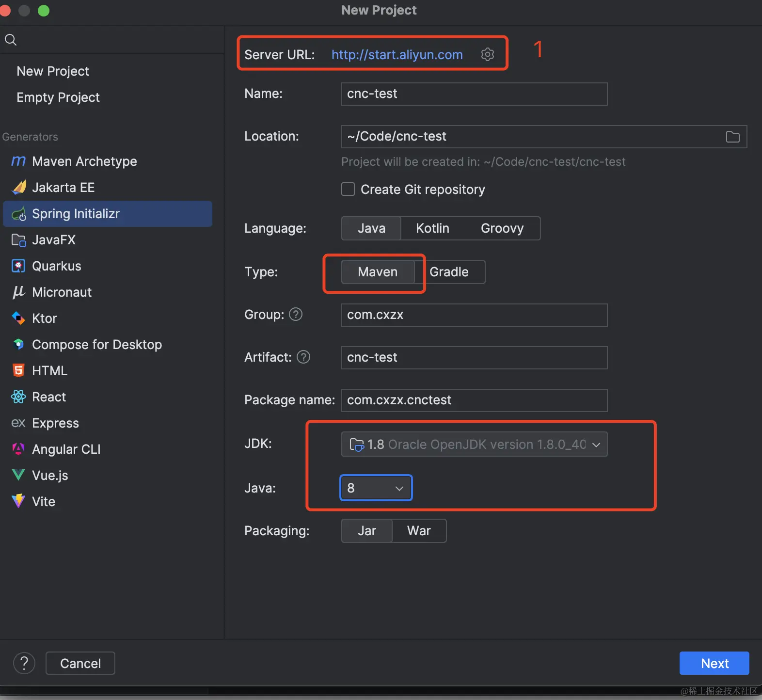Select the React generator label
762x700 pixels.
(x=49, y=397)
